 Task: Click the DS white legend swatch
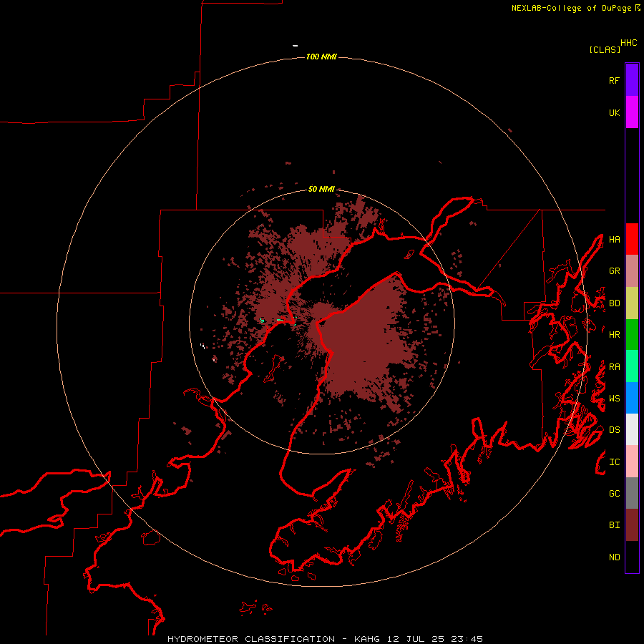coord(632,429)
